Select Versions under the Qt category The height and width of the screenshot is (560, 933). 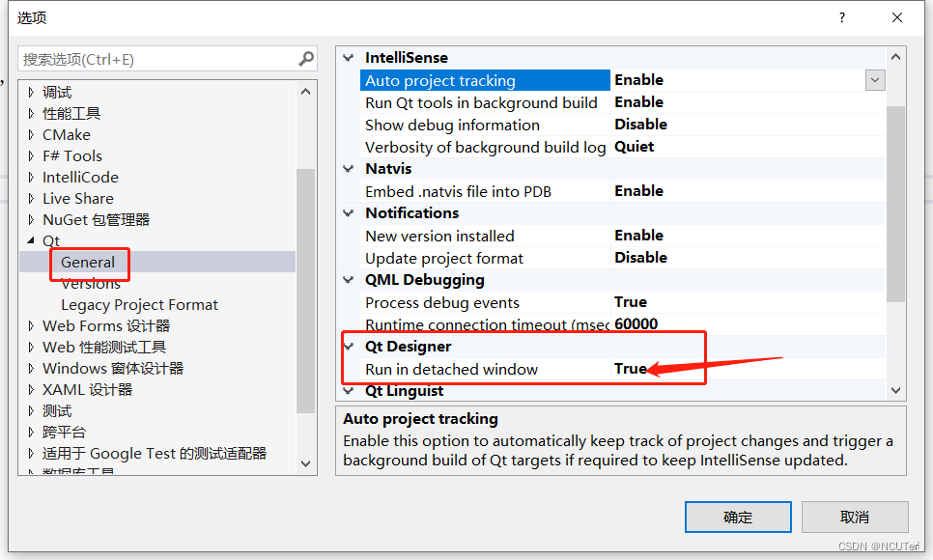click(x=92, y=283)
